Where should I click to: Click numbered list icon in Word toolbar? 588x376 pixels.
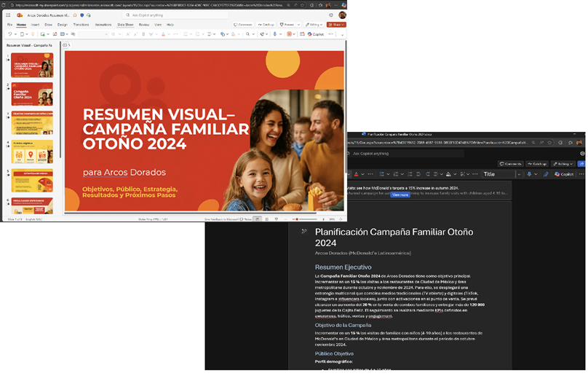click(396, 174)
